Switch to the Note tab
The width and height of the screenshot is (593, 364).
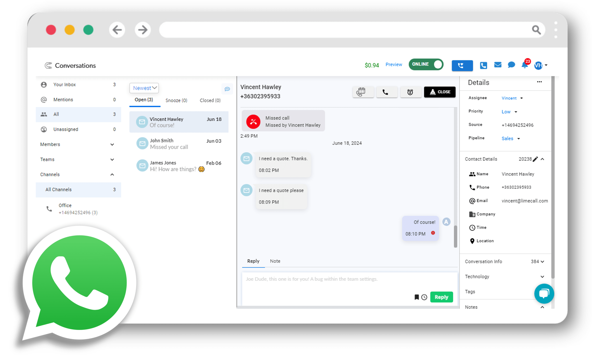click(x=275, y=261)
